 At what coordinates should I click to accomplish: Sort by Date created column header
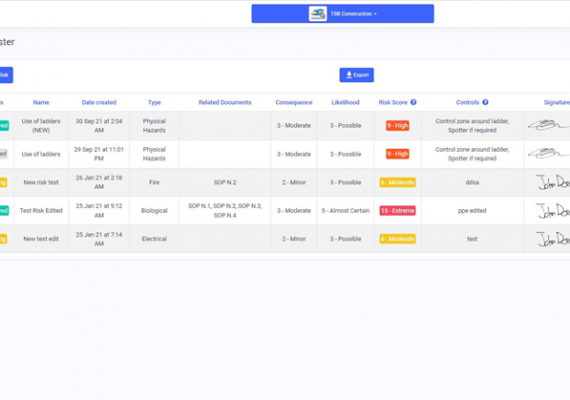[x=99, y=103]
